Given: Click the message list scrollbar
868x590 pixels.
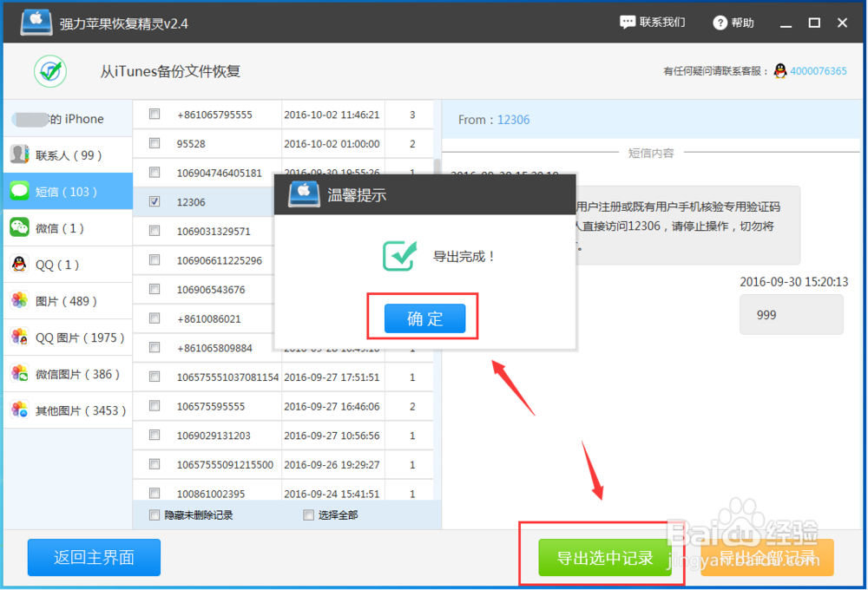Looking at the screenshot, I should click(437, 166).
